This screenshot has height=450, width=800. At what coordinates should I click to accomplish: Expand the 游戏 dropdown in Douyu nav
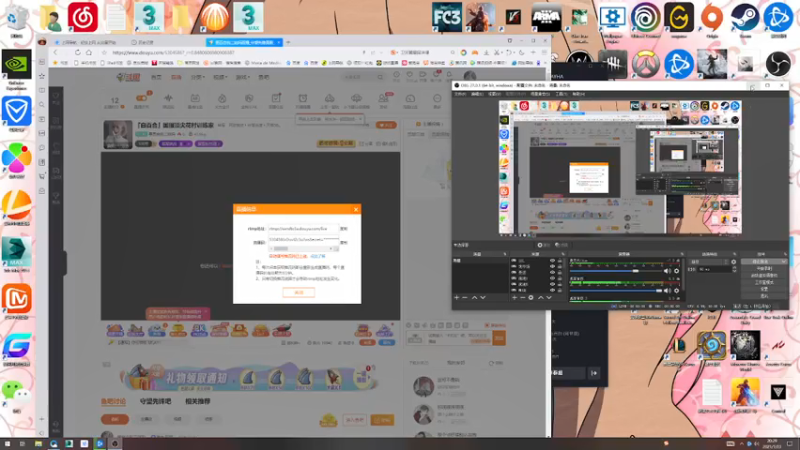click(243, 77)
